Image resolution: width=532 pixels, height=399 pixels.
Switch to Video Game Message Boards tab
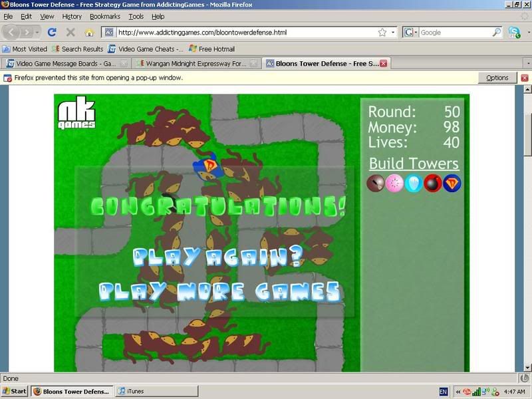[66, 63]
